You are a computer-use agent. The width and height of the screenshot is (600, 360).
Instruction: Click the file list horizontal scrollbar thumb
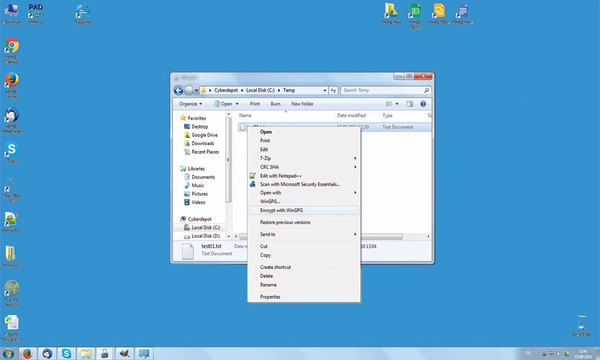coord(321,237)
